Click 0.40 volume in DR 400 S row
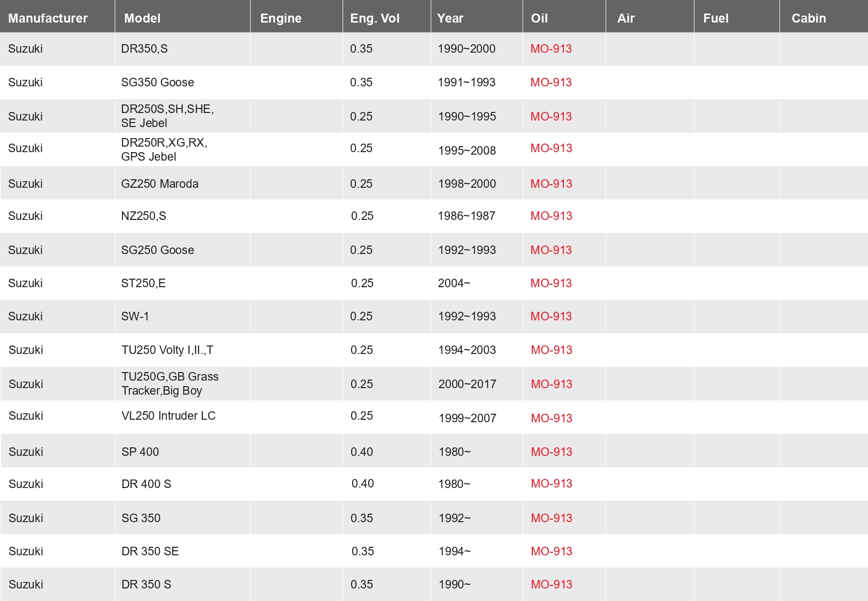 click(x=363, y=484)
